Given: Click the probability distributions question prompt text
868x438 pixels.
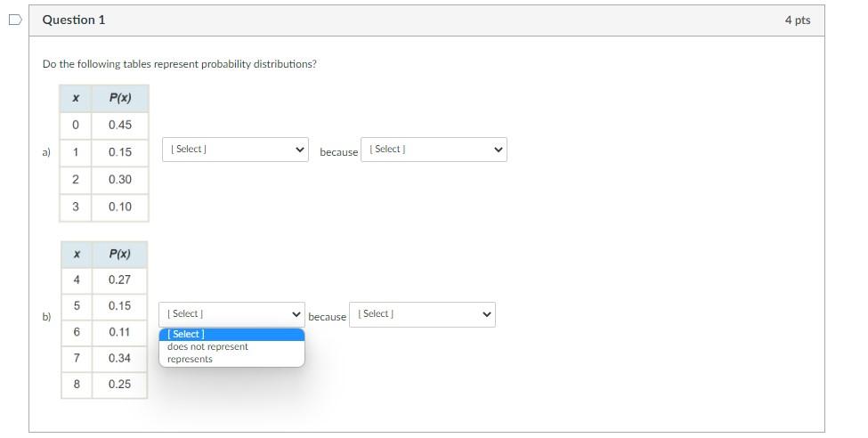Looking at the screenshot, I should click(x=179, y=64).
